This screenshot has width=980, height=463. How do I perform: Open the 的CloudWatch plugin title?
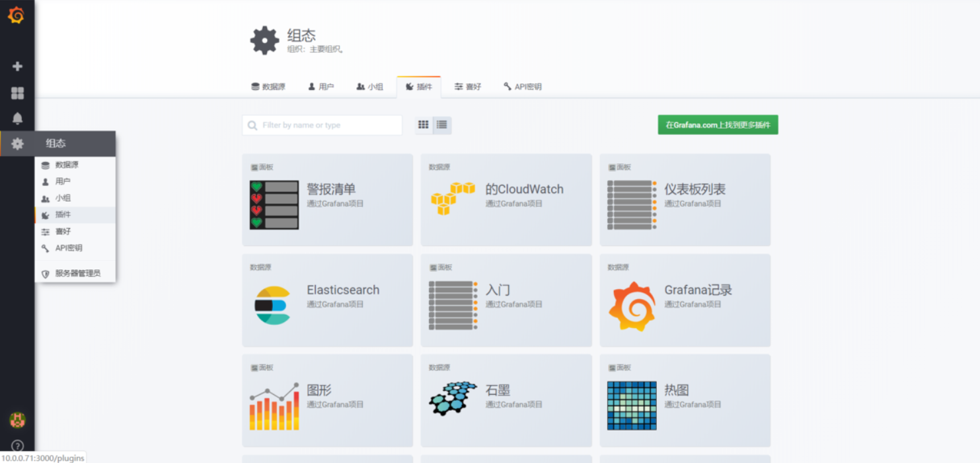(525, 189)
